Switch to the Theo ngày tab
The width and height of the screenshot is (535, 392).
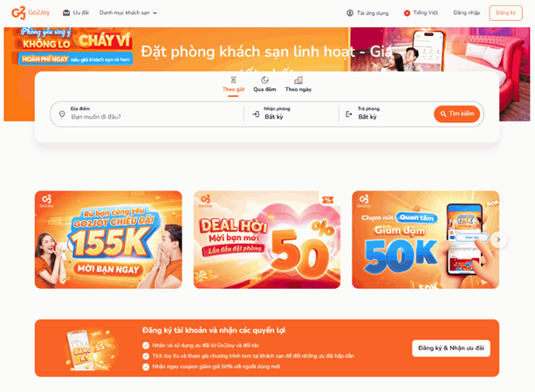click(298, 85)
